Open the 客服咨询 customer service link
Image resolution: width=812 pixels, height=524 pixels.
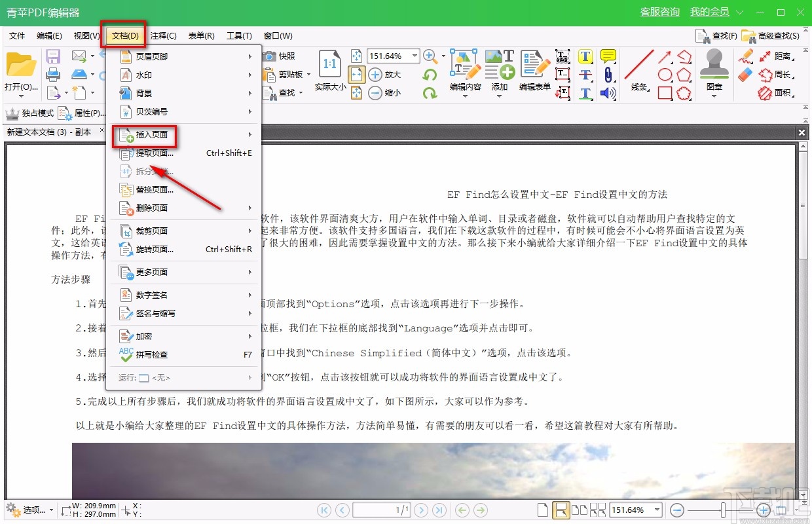(659, 11)
